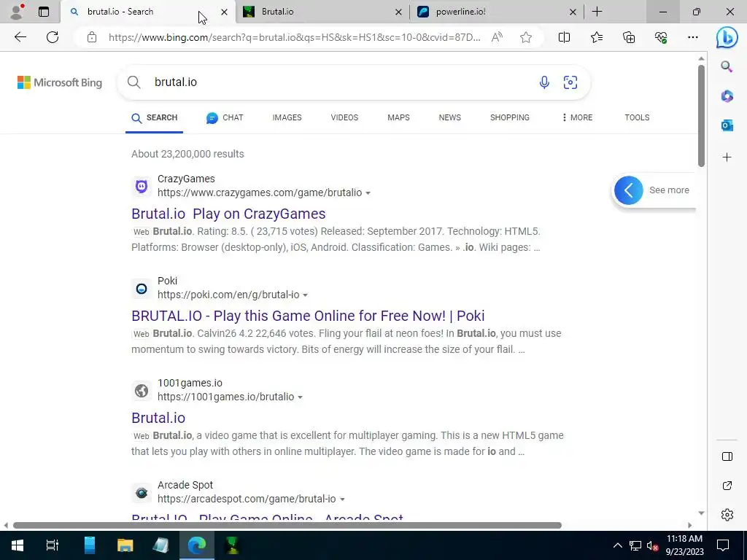Open link in new window sidebar icon

[x=727, y=486]
